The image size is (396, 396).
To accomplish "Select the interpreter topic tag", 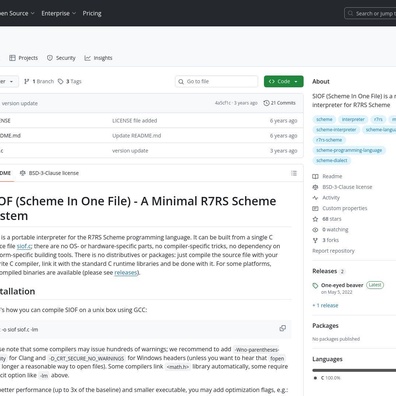I will 353,119.
